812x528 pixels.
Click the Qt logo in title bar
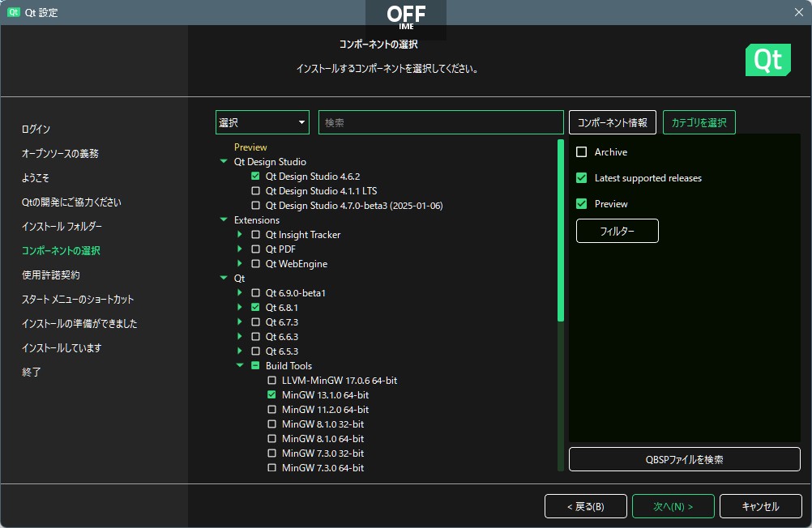(14, 12)
